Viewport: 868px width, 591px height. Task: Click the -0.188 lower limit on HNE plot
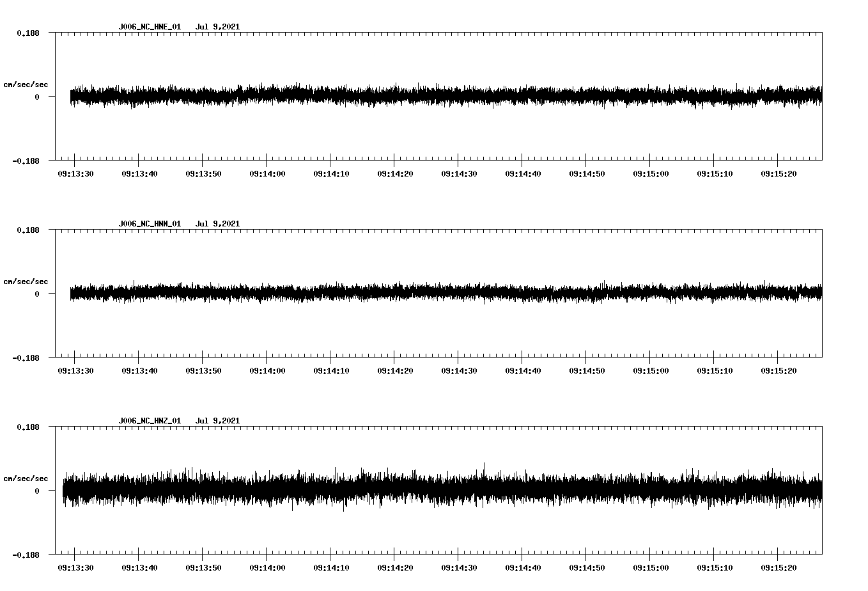25,161
